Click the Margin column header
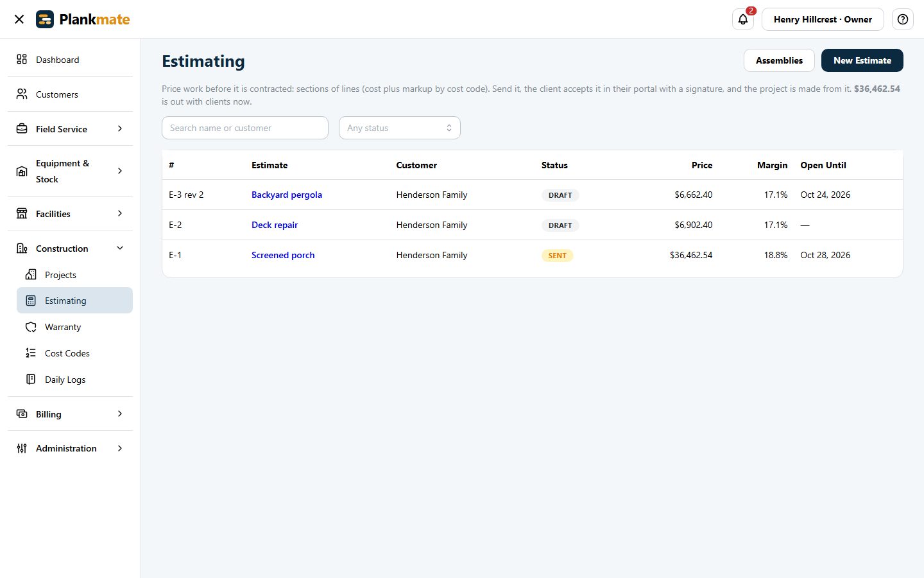This screenshot has height=578, width=924. (772, 165)
